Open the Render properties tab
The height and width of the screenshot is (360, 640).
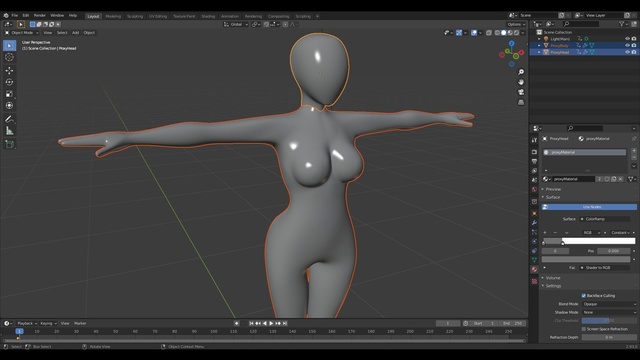[x=534, y=152]
